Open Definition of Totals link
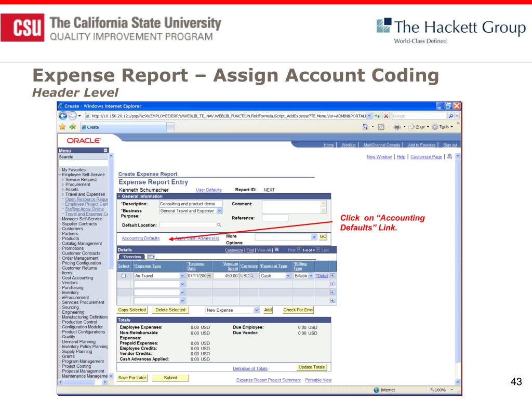Screen dimensions: 532x399 pos(250,368)
